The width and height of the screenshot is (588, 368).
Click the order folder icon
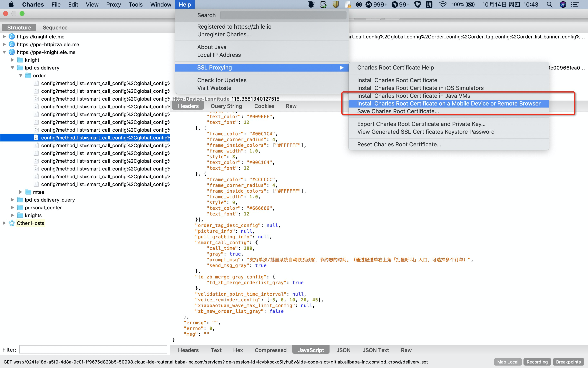[28, 75]
